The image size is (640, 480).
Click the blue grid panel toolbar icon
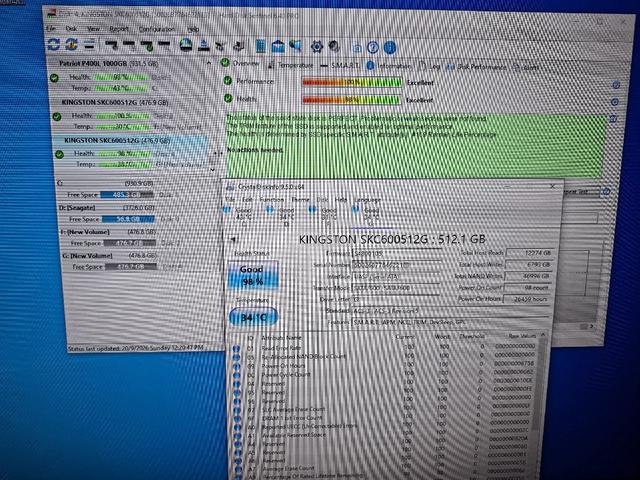pos(260,46)
